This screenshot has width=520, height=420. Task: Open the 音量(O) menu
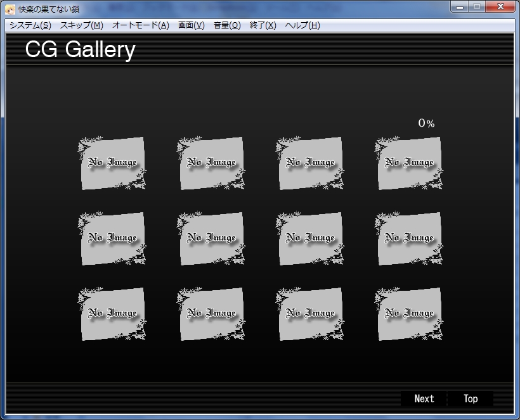[x=227, y=25]
